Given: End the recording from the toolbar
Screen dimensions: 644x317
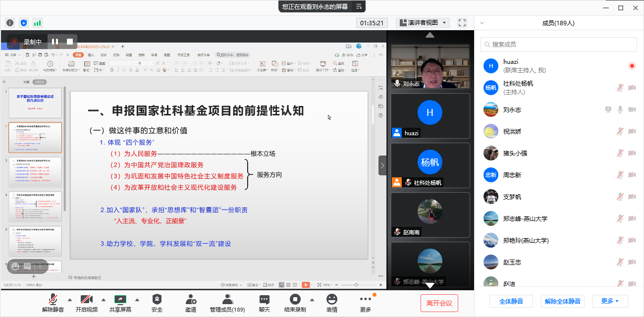Looking at the screenshot, I should [295, 303].
